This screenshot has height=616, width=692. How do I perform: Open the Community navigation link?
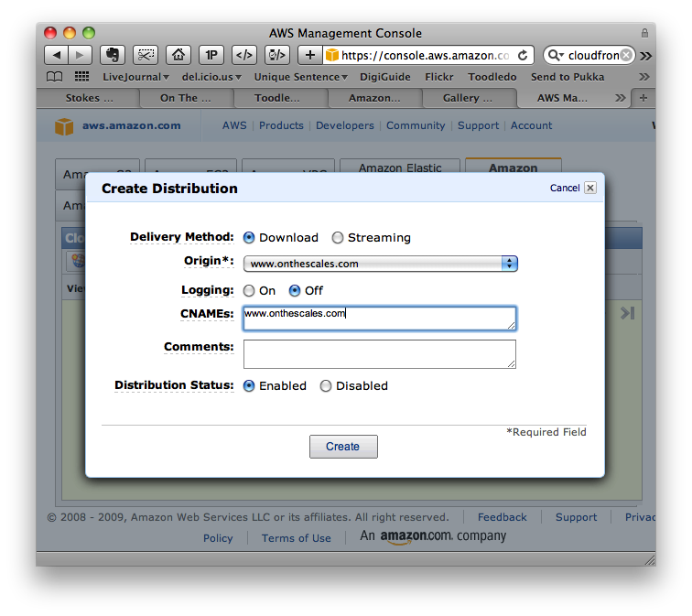tap(416, 125)
